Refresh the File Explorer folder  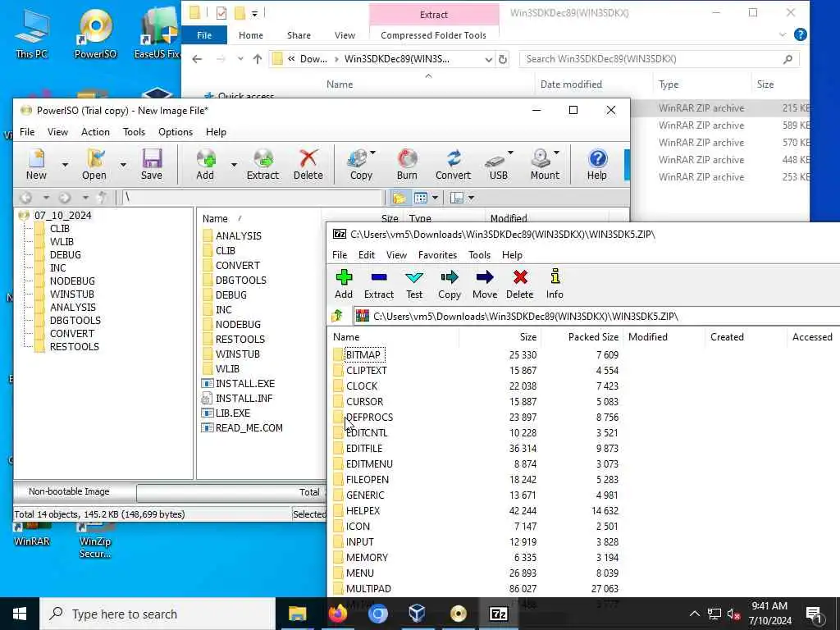coord(503,59)
